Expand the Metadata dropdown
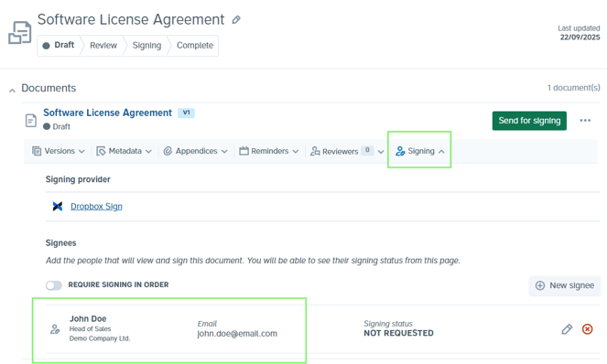607x364 pixels. [124, 151]
